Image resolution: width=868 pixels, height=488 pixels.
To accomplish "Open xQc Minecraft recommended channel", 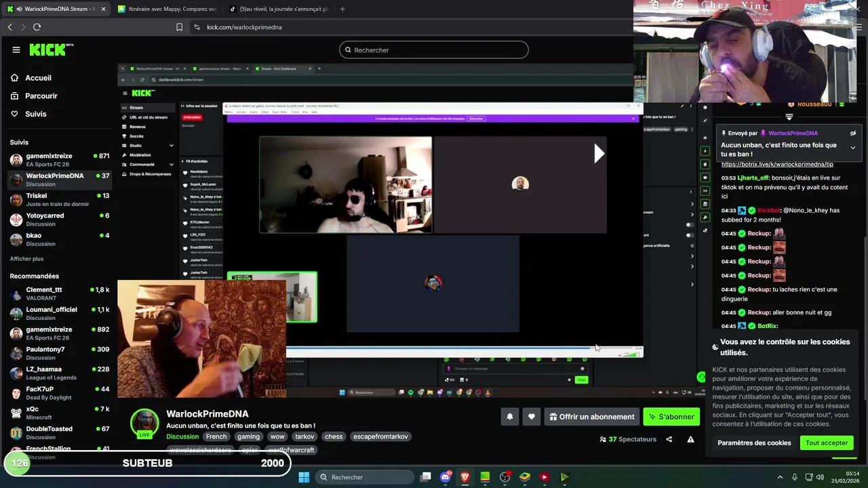I will click(x=59, y=413).
